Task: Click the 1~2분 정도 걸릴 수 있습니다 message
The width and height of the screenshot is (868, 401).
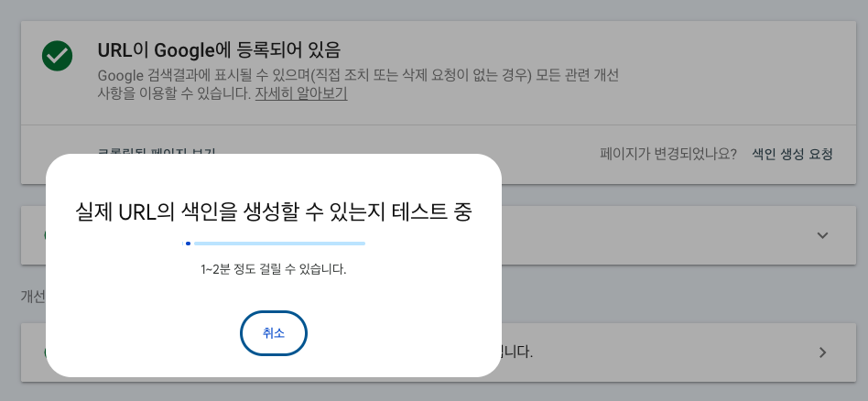Action: 274,270
